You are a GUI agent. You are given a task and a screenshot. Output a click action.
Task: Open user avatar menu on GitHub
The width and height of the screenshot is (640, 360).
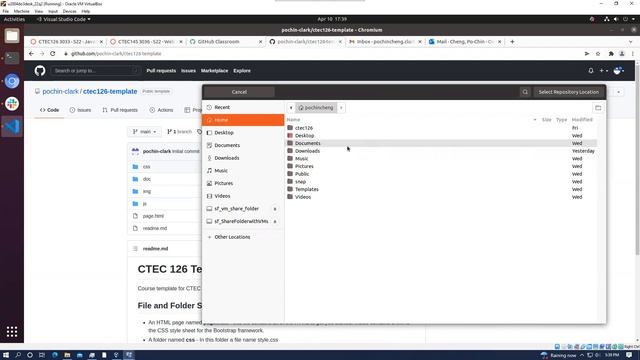[619, 71]
